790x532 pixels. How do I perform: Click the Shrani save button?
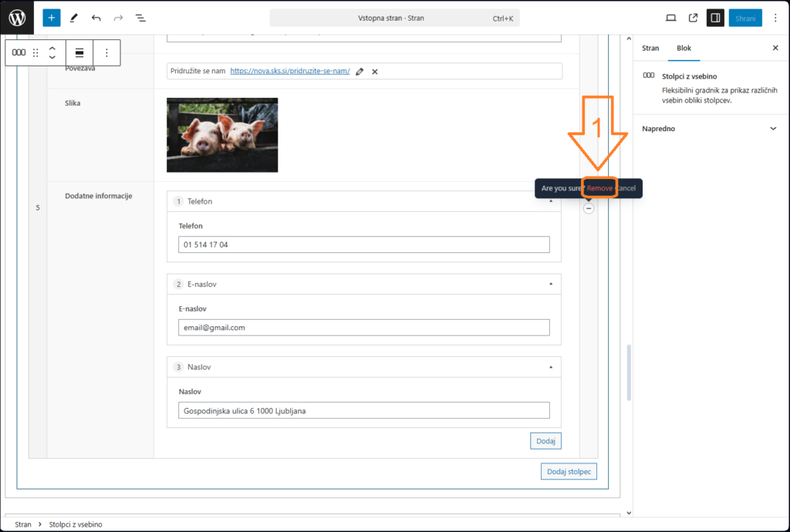(745, 18)
